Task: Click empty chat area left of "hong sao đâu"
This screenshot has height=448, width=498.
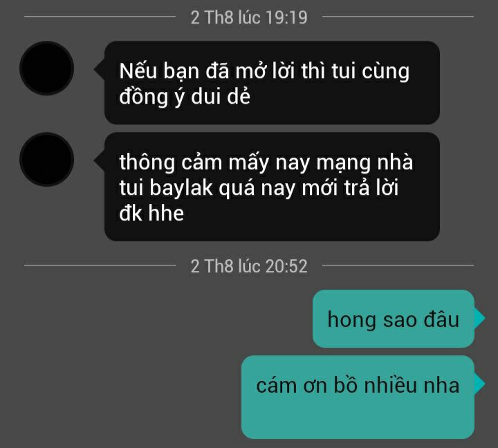Action: coord(159,319)
